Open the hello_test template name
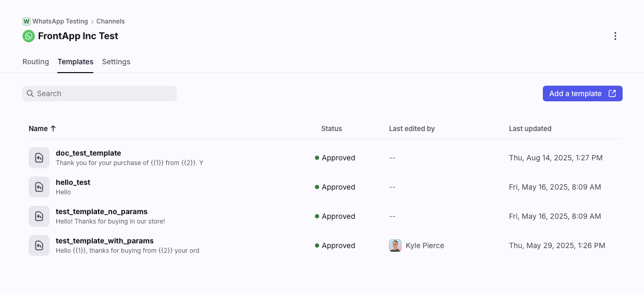 click(x=73, y=182)
